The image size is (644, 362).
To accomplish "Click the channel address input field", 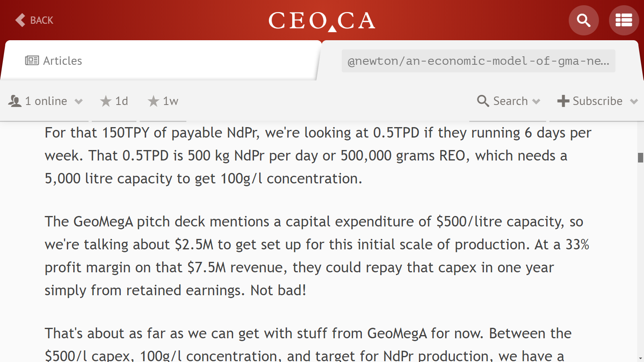I will coord(478,61).
